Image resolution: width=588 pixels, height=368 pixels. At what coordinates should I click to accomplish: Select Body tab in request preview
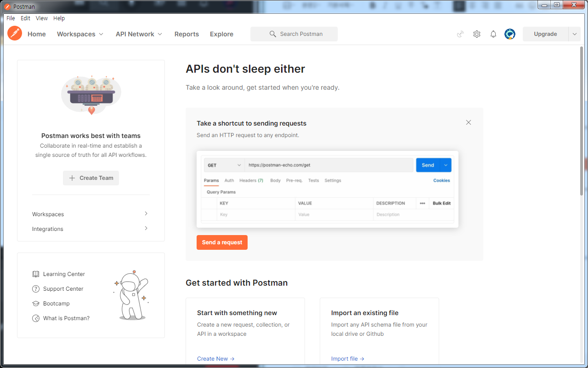coord(276,181)
